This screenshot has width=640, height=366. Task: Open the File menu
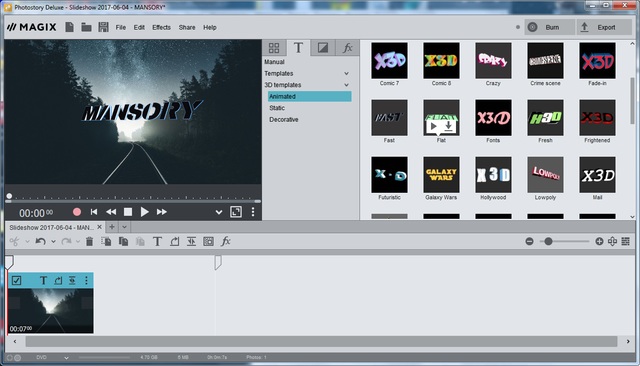[120, 27]
